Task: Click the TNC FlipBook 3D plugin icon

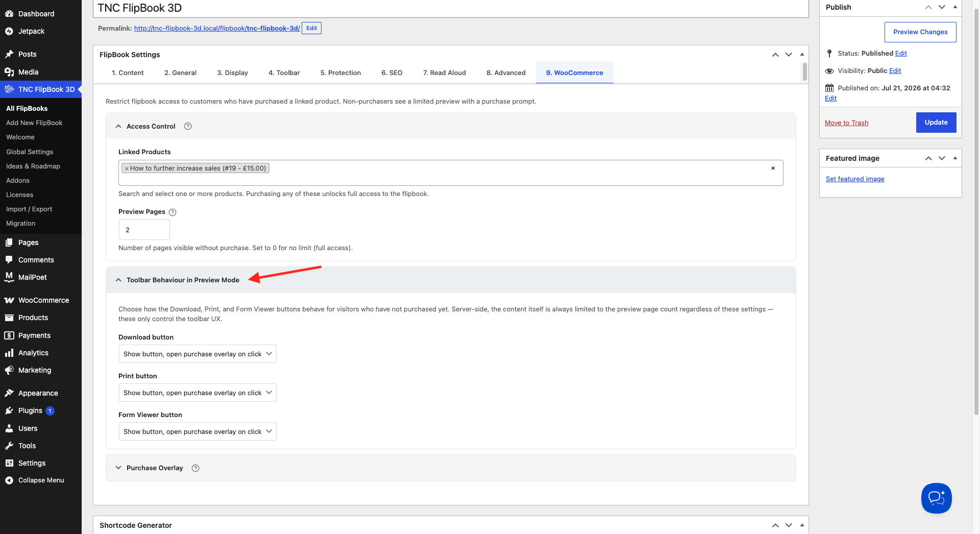Action: tap(9, 89)
